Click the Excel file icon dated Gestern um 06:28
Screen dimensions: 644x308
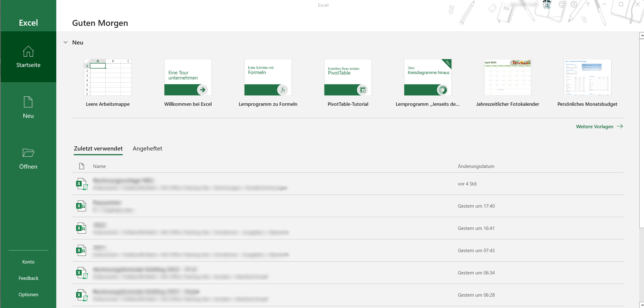click(x=82, y=295)
